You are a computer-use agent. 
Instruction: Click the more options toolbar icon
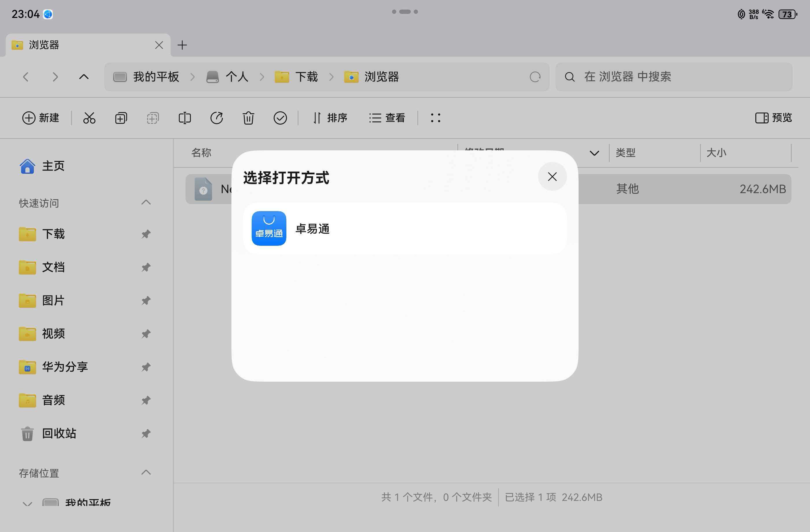435,118
